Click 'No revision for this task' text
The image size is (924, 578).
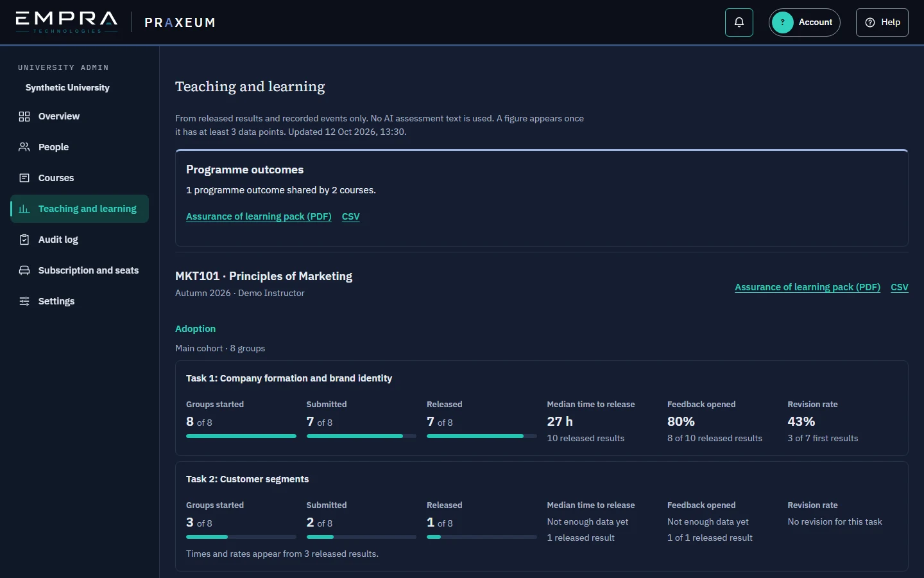click(835, 521)
